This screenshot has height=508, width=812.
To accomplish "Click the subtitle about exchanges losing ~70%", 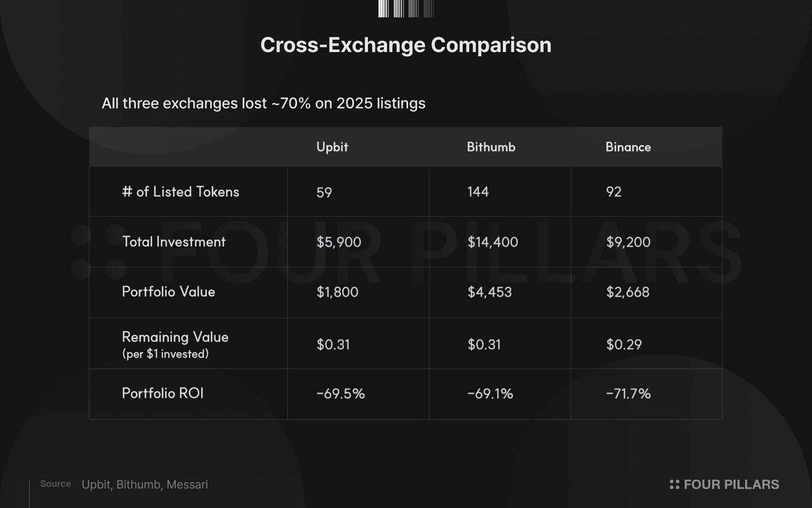I will pos(263,104).
